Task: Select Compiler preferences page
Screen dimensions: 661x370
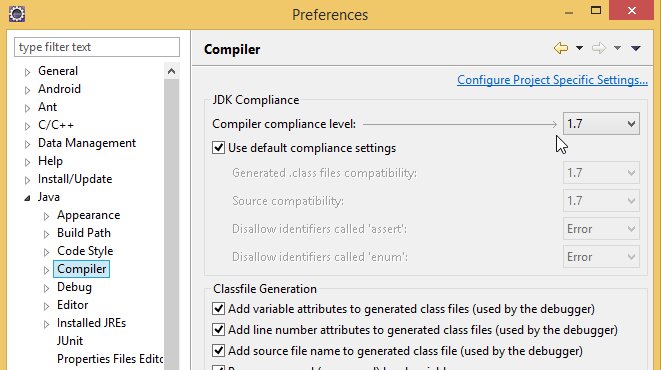Action: 81,269
